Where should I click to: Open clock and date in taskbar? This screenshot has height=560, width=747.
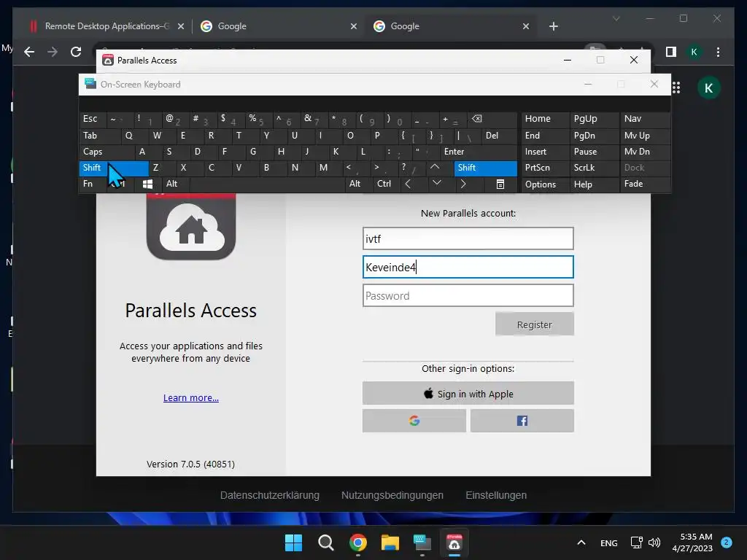(x=692, y=542)
